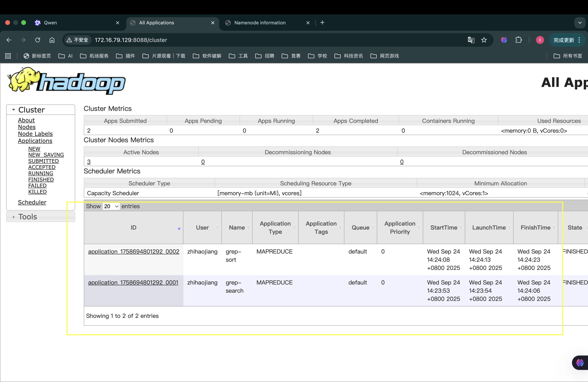Image resolution: width=588 pixels, height=382 pixels.
Task: Click the 完成更新 update button
Action: (567, 40)
